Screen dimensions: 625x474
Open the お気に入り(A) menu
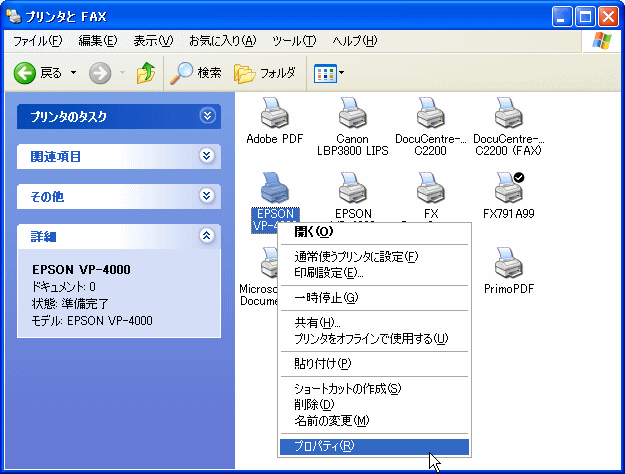222,41
